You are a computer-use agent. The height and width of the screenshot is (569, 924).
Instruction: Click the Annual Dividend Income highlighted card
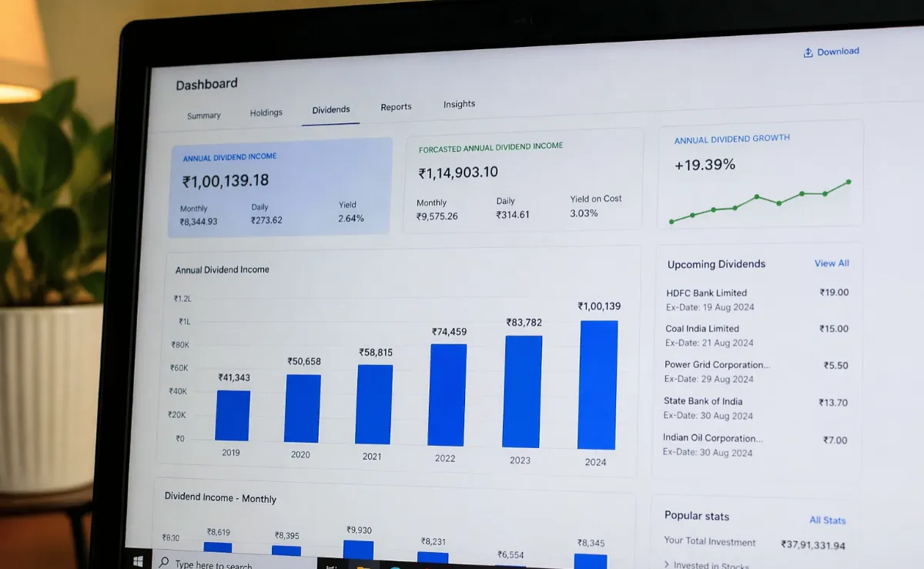(280, 185)
